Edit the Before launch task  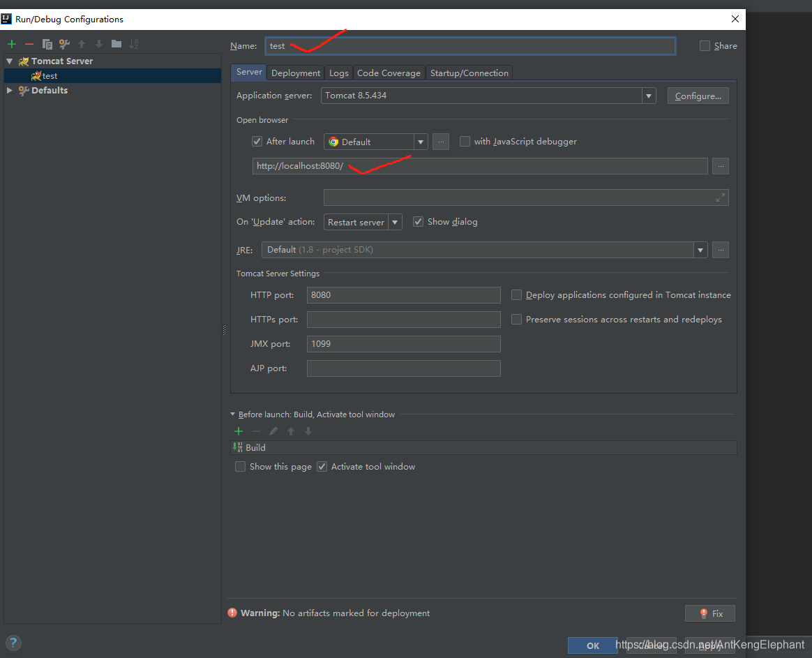click(273, 431)
